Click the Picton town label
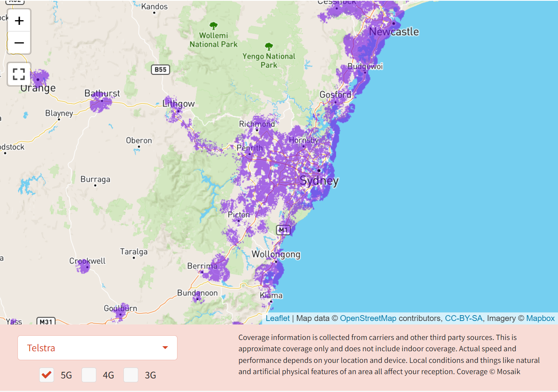Image resolution: width=558 pixels, height=392 pixels. [x=239, y=215]
